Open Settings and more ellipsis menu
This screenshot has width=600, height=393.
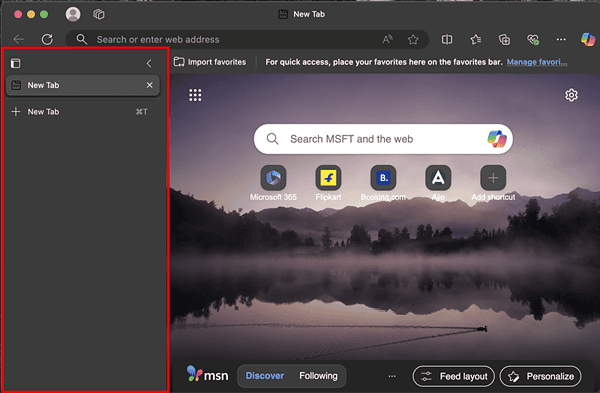[561, 39]
